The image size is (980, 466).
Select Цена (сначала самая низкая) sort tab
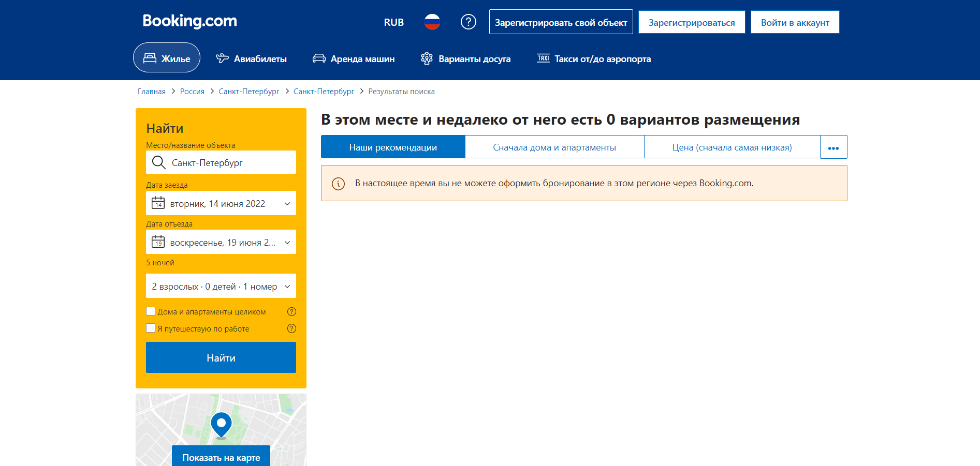(x=732, y=147)
